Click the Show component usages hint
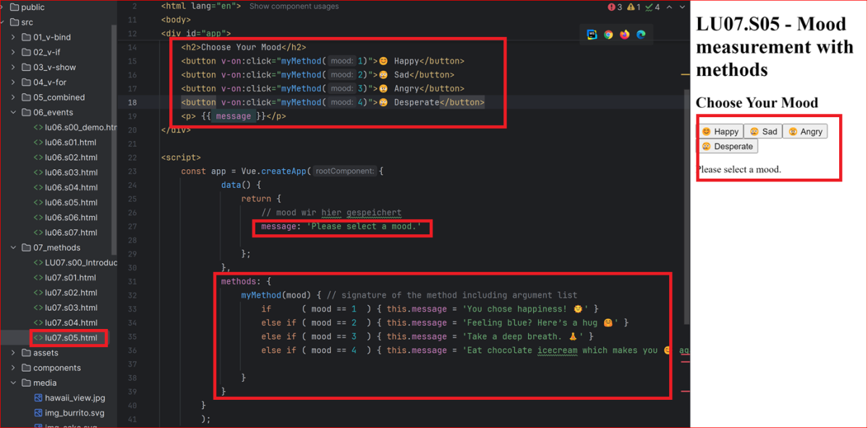The width and height of the screenshot is (868, 428). 294,7
